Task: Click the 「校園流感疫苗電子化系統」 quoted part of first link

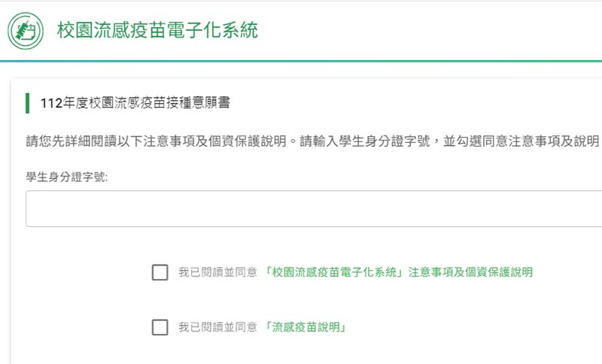Action: pyautogui.click(x=336, y=272)
